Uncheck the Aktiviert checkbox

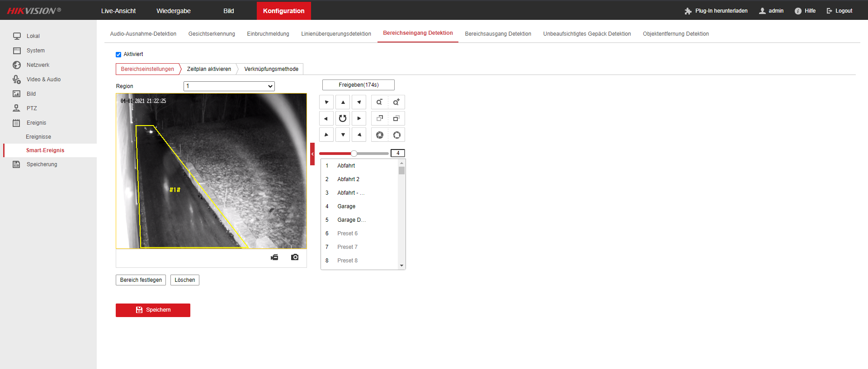coord(118,55)
